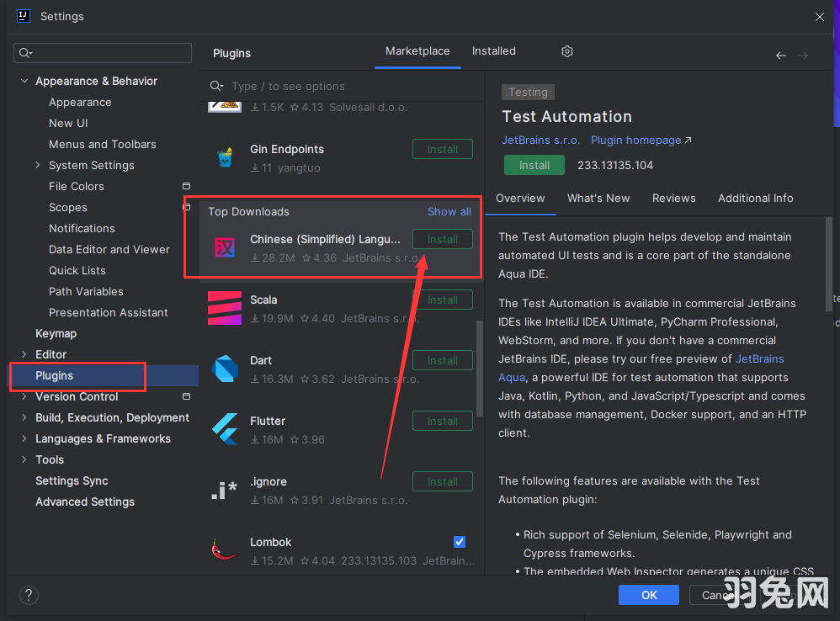Click the .ignore plugin icon
The image size is (840, 621).
225,490
